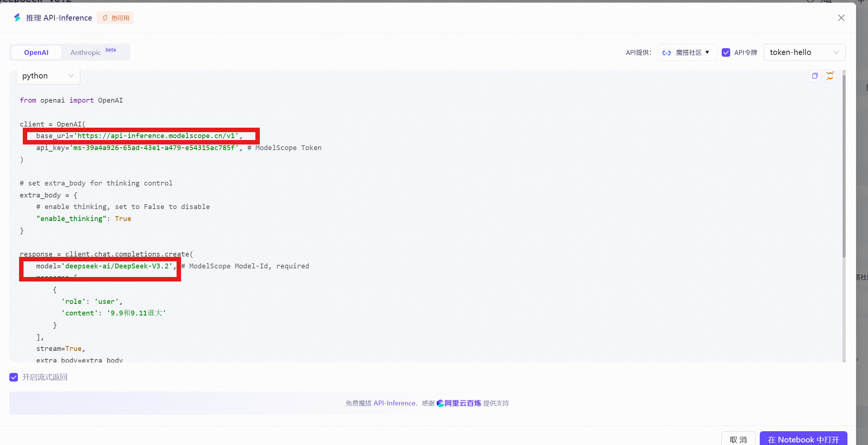This screenshot has width=868, height=445.
Task: Click the code panel vertical scrollbar
Action: tap(844, 164)
